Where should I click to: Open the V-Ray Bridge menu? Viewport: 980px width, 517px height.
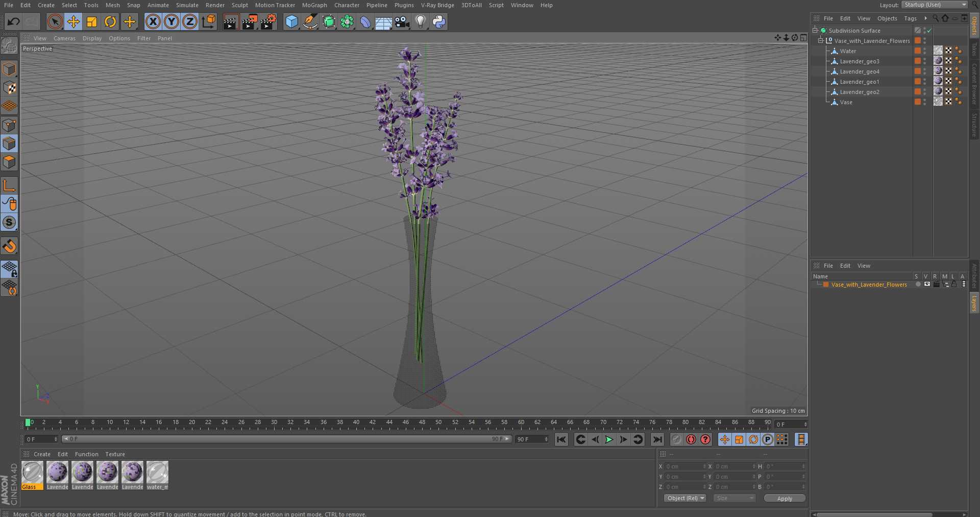(437, 5)
